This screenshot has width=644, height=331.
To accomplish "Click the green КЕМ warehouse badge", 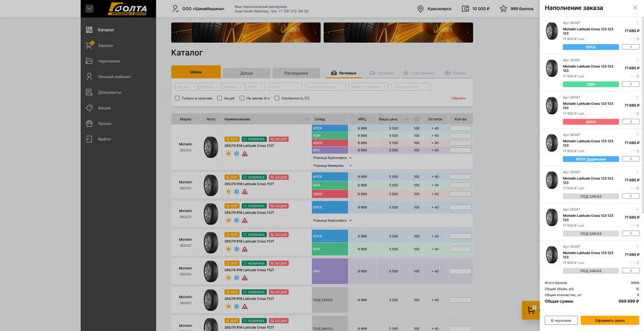I will (x=330, y=136).
